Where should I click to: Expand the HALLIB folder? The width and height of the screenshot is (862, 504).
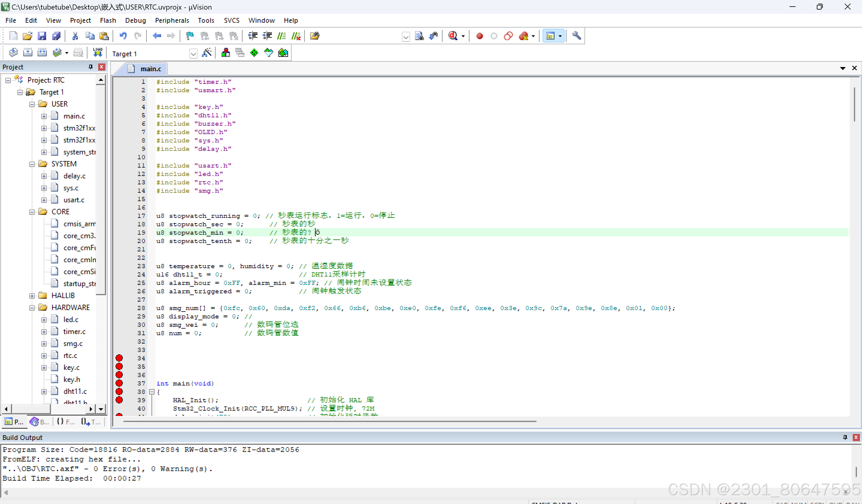32,295
